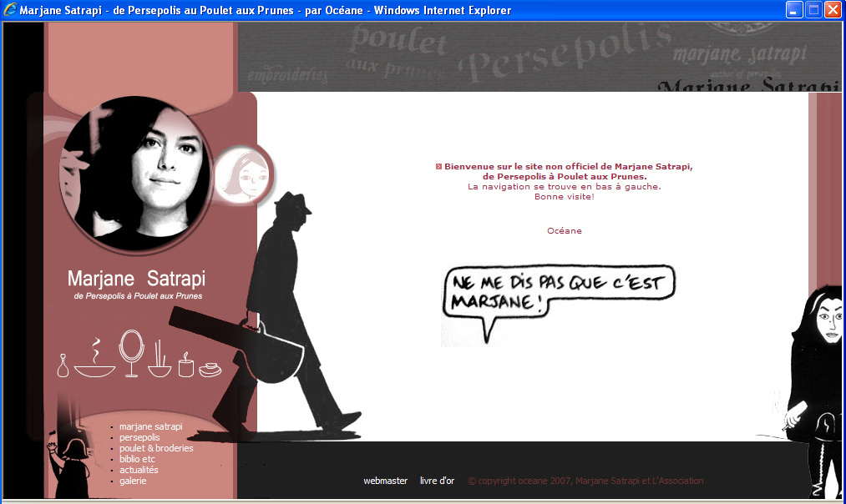846x504 pixels.
Task: Click the 'Marjane Satrapi' sidebar title
Action: tap(136, 279)
